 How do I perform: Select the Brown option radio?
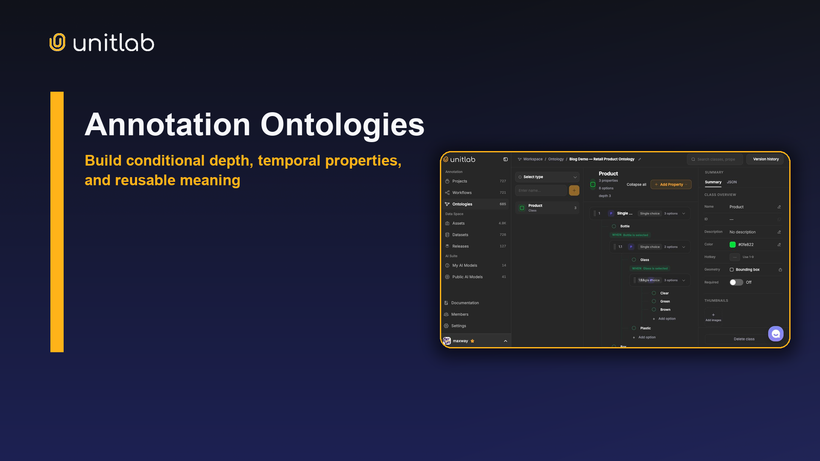(654, 309)
